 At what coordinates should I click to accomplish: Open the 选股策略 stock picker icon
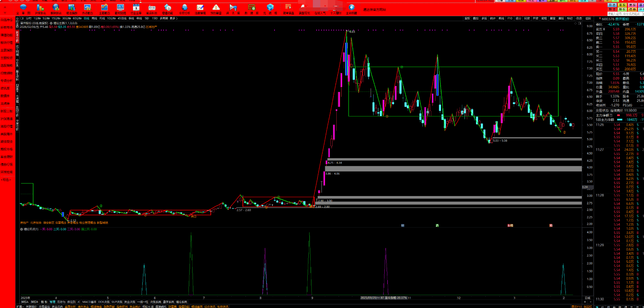click(200, 9)
